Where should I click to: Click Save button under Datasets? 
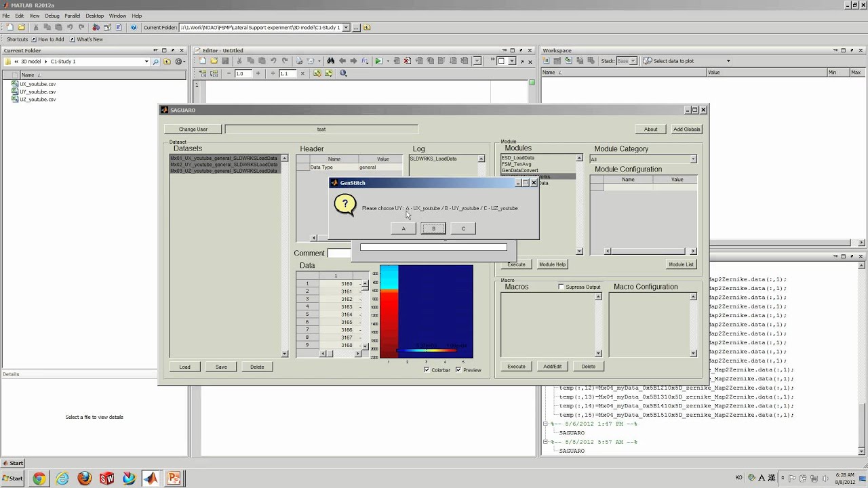pyautogui.click(x=221, y=367)
